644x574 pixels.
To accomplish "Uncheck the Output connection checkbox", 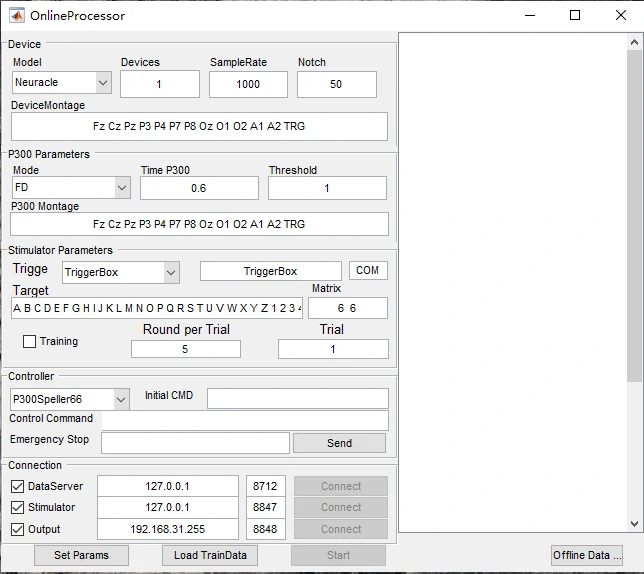I will coord(17,530).
